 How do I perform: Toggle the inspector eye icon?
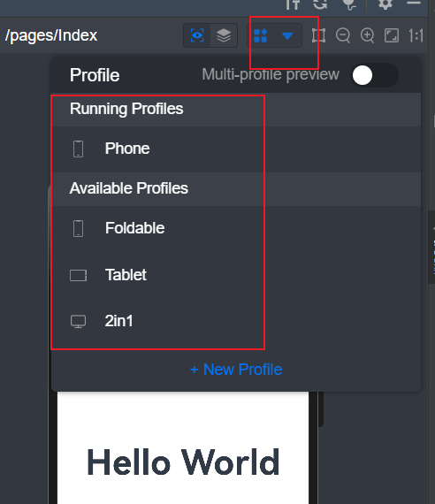point(197,35)
